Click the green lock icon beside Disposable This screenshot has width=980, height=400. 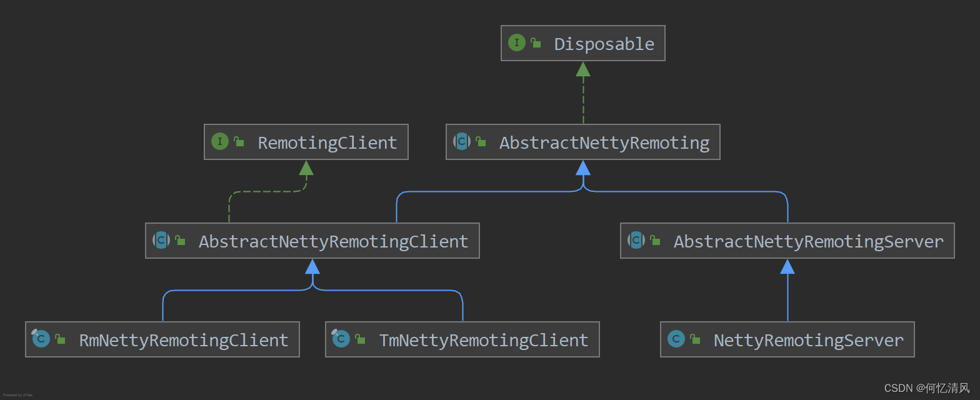(536, 43)
